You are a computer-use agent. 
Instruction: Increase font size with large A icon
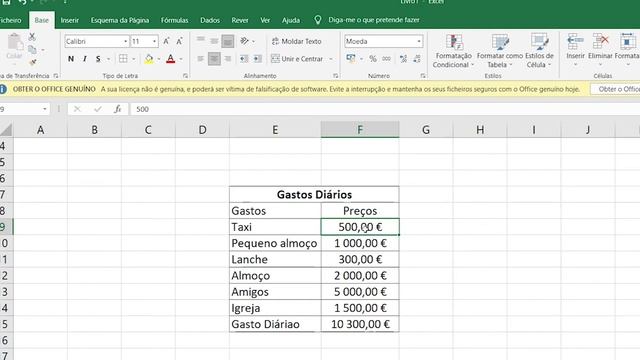click(x=166, y=41)
